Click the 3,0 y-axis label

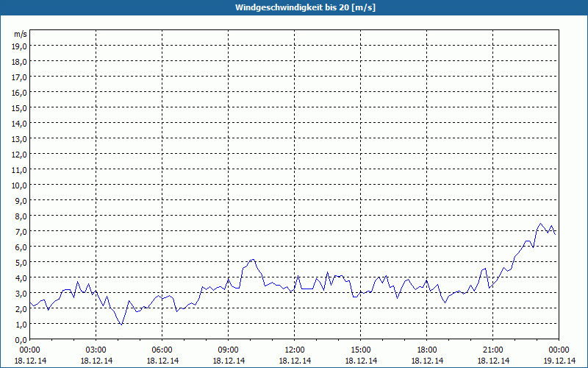tap(21, 293)
